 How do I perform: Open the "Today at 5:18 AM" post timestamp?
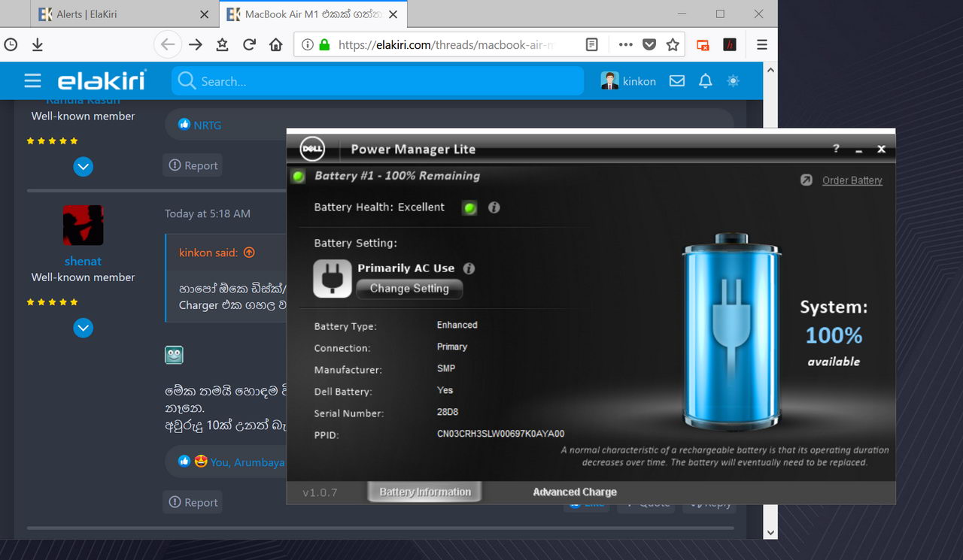[x=208, y=213]
